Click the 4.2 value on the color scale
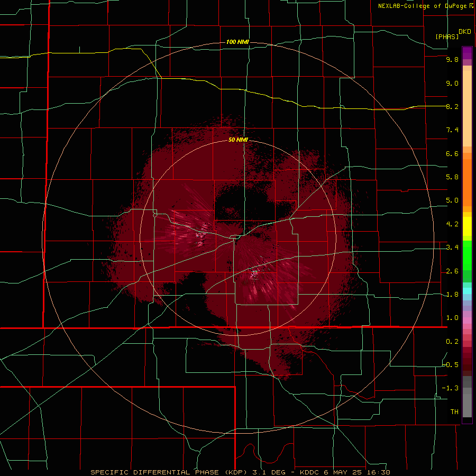The width and height of the screenshot is (476, 476). coord(452,224)
